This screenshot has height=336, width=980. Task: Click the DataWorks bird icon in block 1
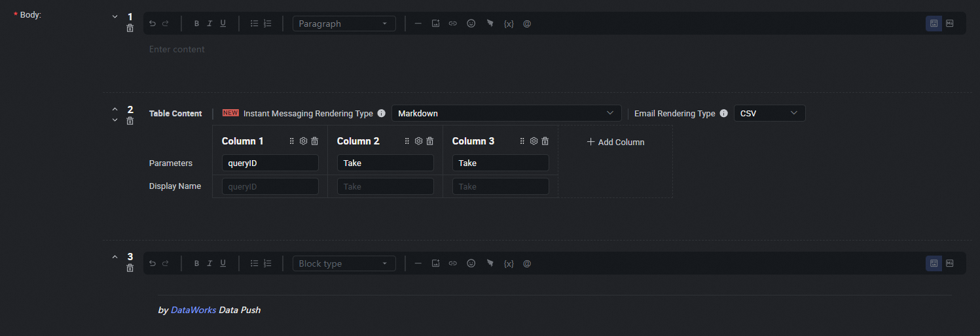click(490, 24)
